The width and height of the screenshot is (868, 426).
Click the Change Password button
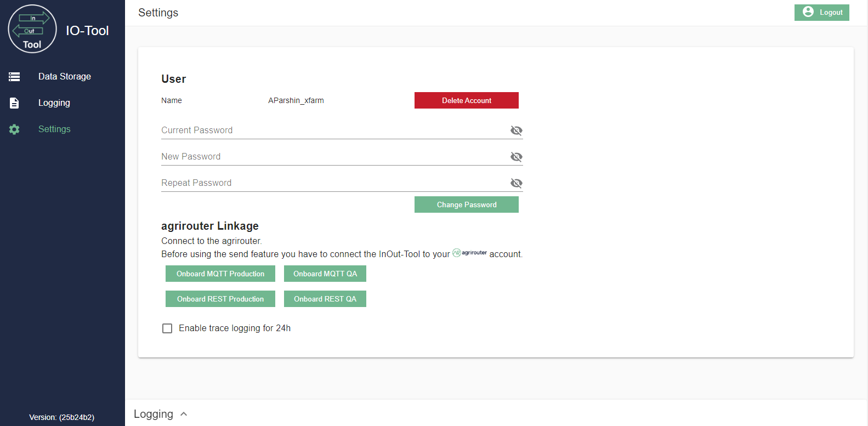click(467, 205)
